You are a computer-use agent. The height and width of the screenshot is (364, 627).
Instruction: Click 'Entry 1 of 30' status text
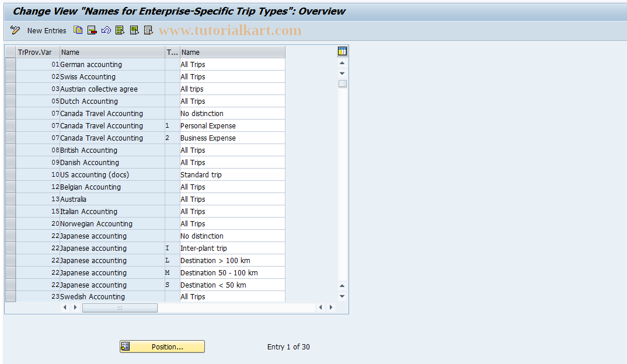288,347
